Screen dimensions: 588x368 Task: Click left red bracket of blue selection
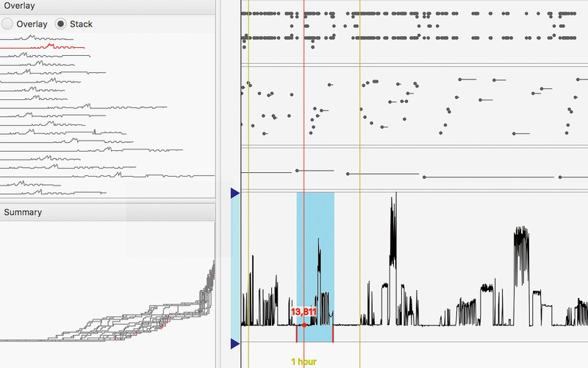tap(297, 334)
